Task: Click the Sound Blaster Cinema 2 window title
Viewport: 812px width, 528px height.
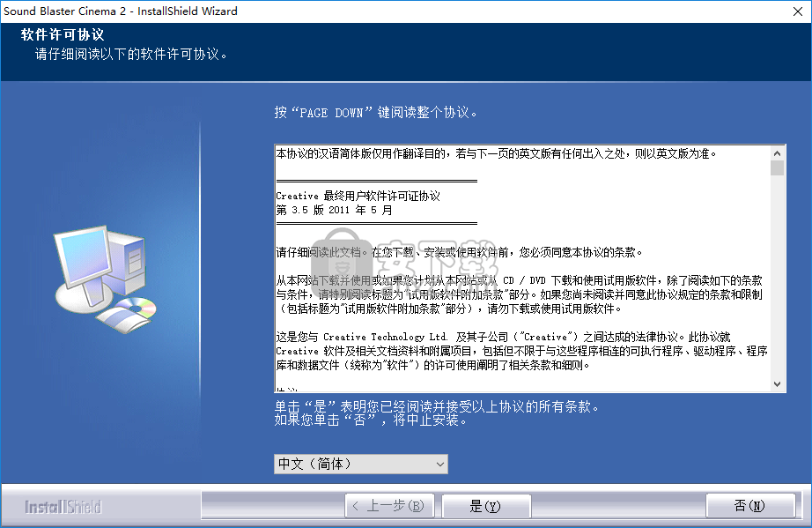Action: (x=120, y=11)
